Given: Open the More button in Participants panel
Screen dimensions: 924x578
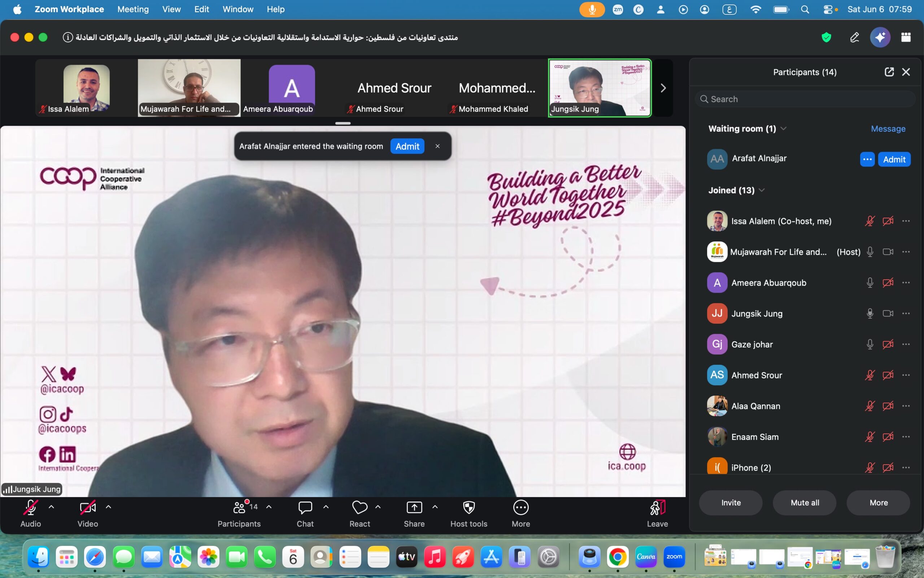Looking at the screenshot, I should (879, 503).
